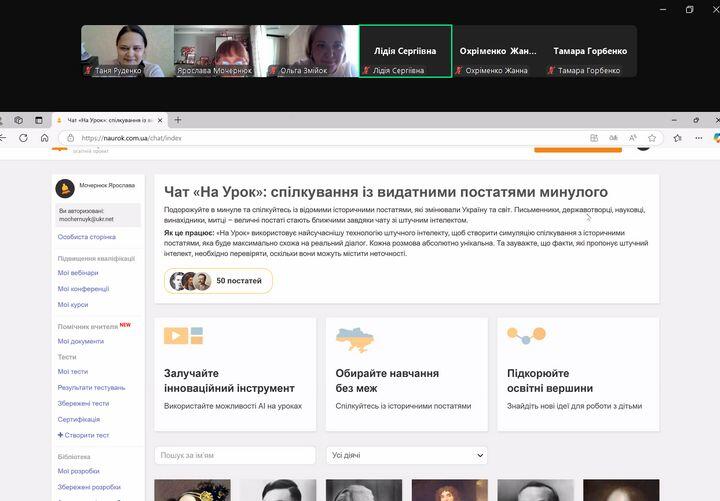
Task: Open the Favorites list icon
Action: [x=677, y=138]
